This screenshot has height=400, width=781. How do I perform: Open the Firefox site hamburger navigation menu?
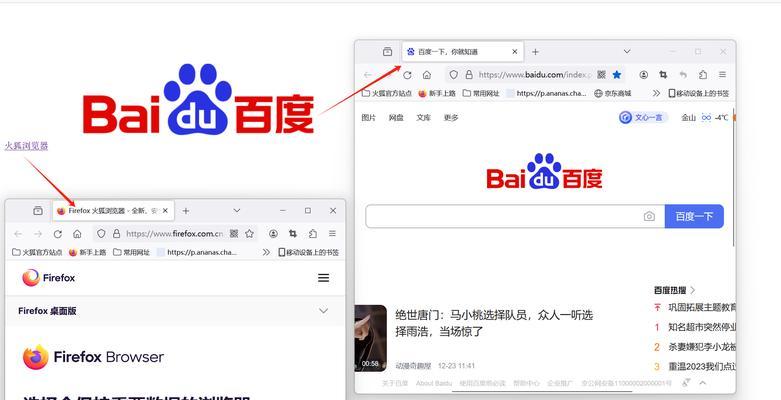click(324, 278)
